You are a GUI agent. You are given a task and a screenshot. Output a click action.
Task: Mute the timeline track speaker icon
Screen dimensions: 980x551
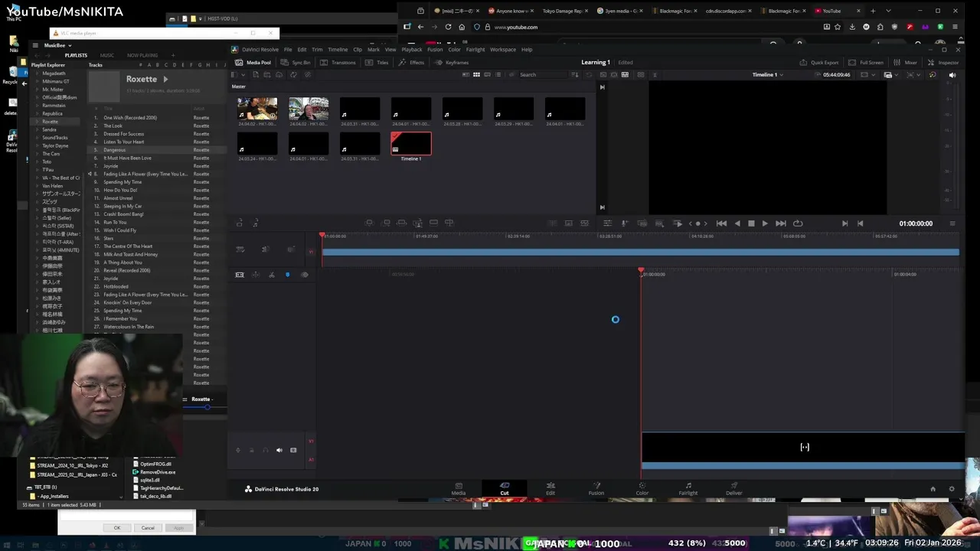279,451
